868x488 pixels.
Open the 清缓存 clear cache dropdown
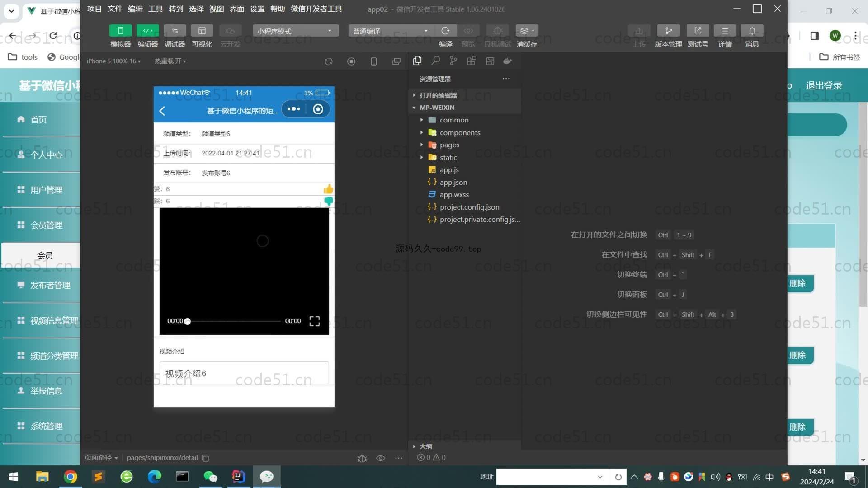pyautogui.click(x=527, y=31)
